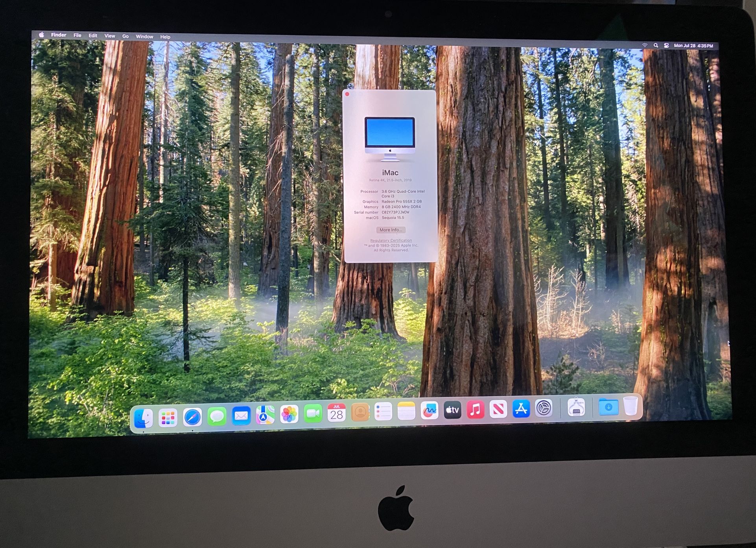Open the Regulatory Certification link

(x=391, y=240)
